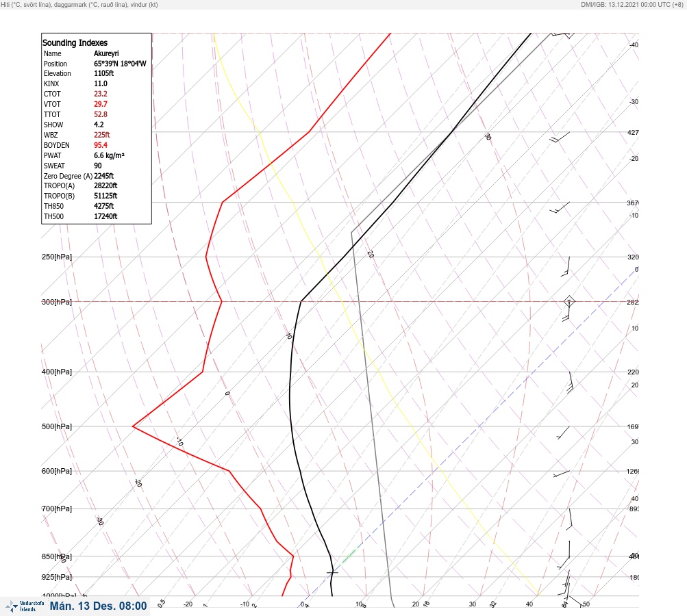Image resolution: width=687 pixels, height=616 pixels.
Task: Click the '320' height label on right edge
Action: click(633, 257)
